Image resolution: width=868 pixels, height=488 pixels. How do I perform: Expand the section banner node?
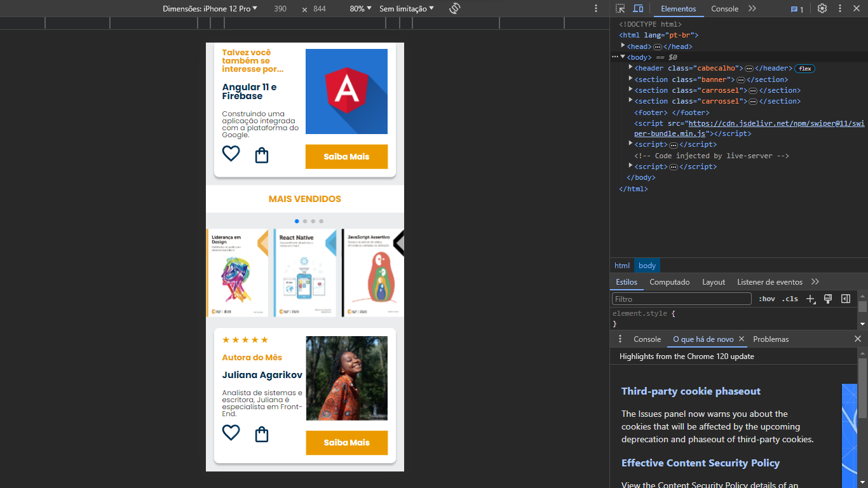(630, 79)
